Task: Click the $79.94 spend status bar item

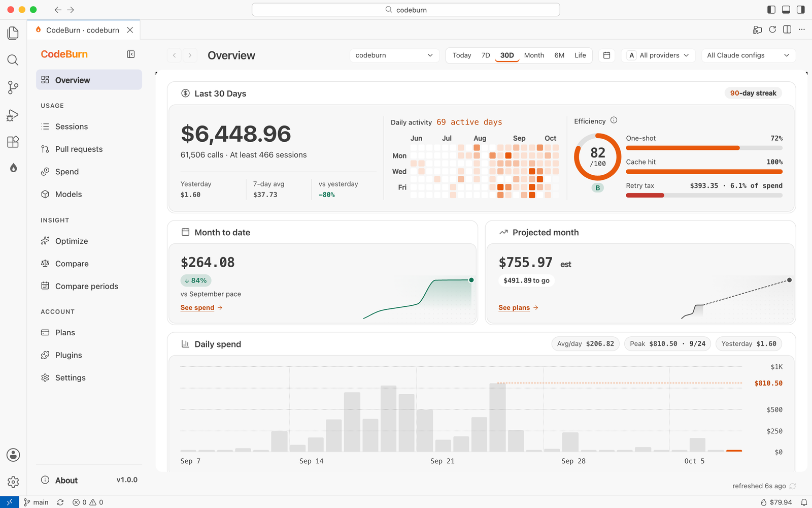Action: (x=776, y=502)
